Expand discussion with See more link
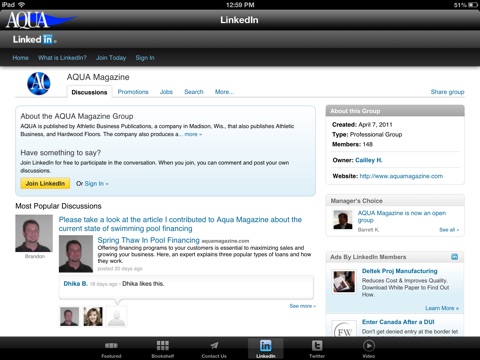480x360 pixels. [302, 306]
